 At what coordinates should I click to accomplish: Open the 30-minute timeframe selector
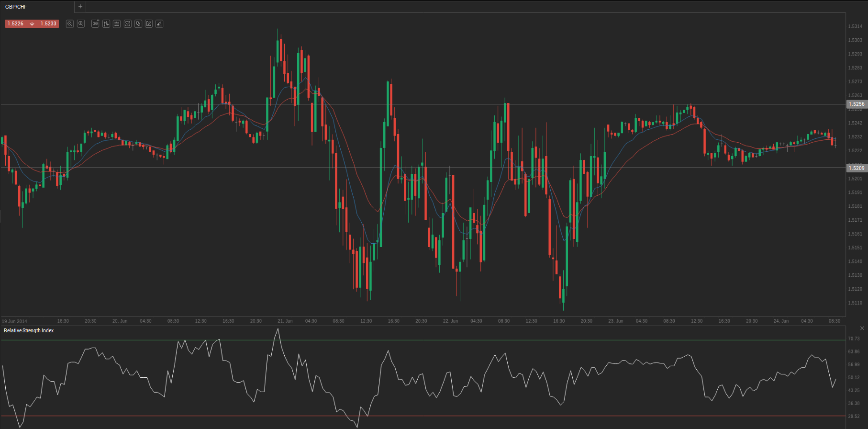tap(95, 24)
